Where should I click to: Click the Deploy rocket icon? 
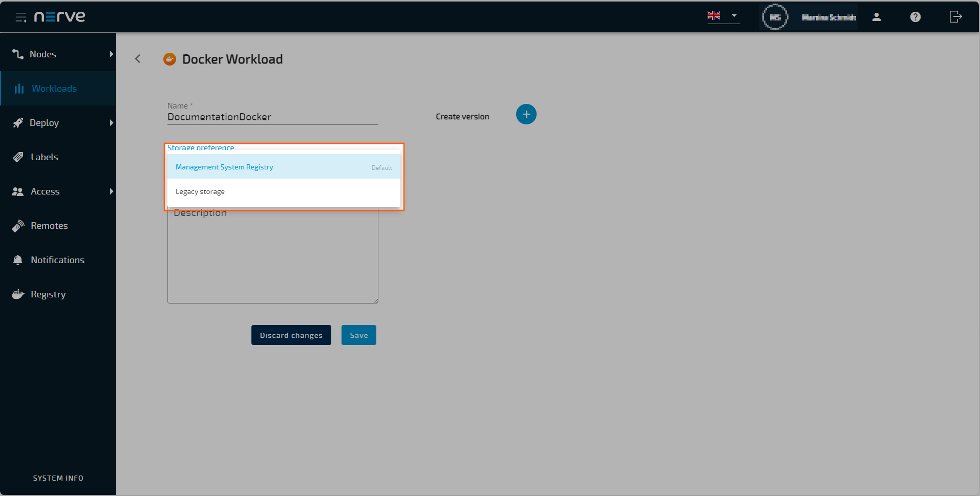(17, 122)
